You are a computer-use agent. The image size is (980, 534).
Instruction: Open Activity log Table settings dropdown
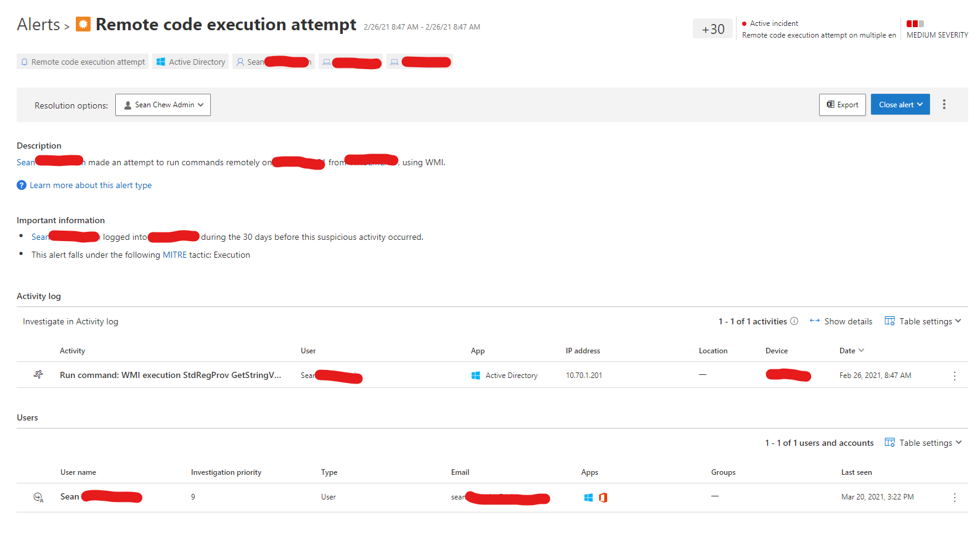923,321
